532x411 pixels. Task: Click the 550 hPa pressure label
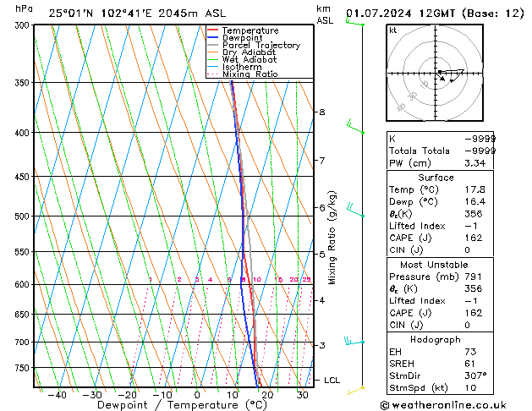(x=24, y=252)
